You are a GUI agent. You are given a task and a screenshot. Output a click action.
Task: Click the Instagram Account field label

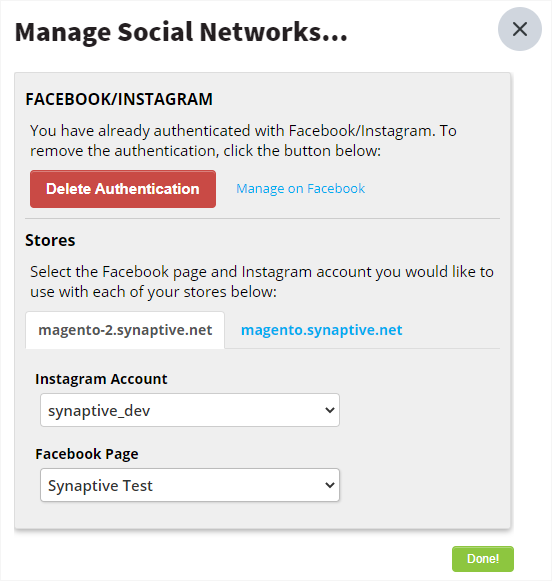point(101,379)
